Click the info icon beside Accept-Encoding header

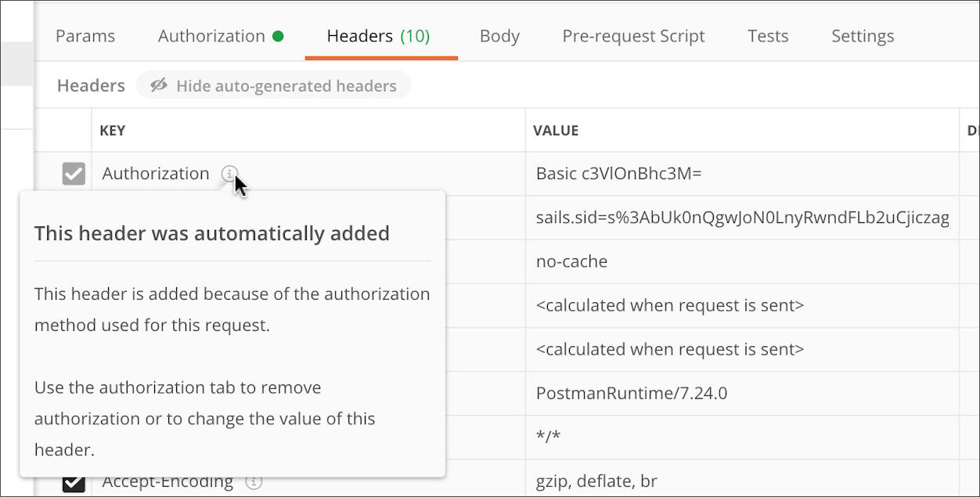(253, 482)
